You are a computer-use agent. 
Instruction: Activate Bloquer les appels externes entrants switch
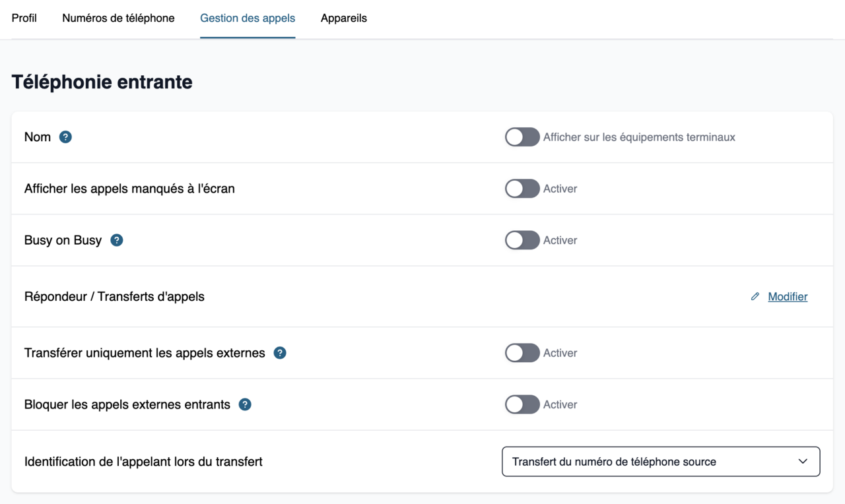click(522, 404)
